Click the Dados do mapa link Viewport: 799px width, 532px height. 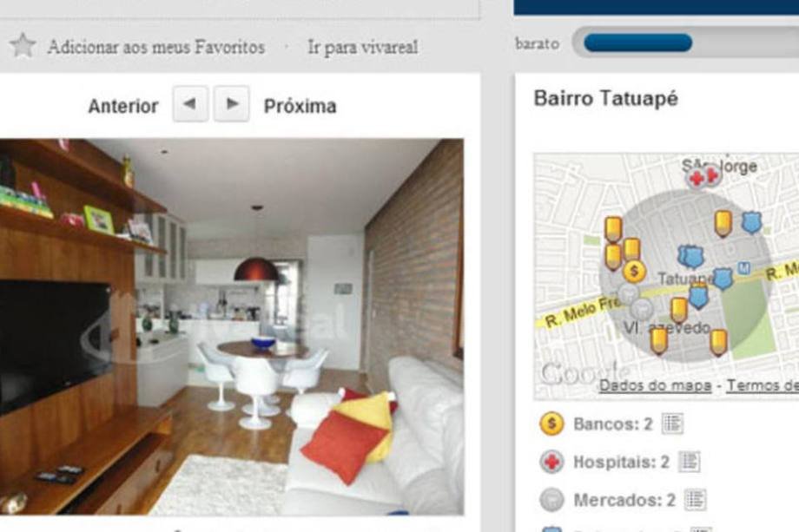[x=656, y=385]
